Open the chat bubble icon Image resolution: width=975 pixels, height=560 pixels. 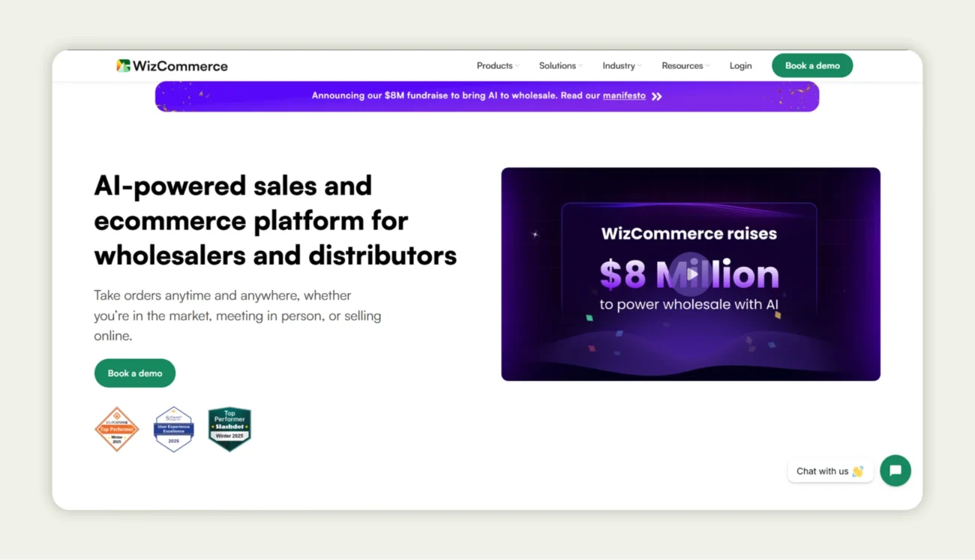(x=895, y=471)
